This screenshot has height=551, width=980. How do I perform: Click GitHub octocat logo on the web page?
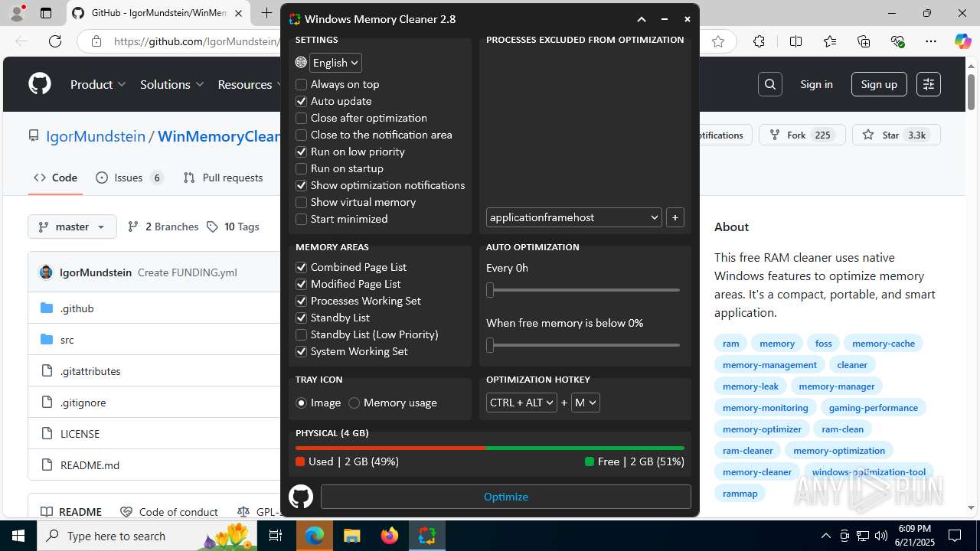tap(40, 84)
